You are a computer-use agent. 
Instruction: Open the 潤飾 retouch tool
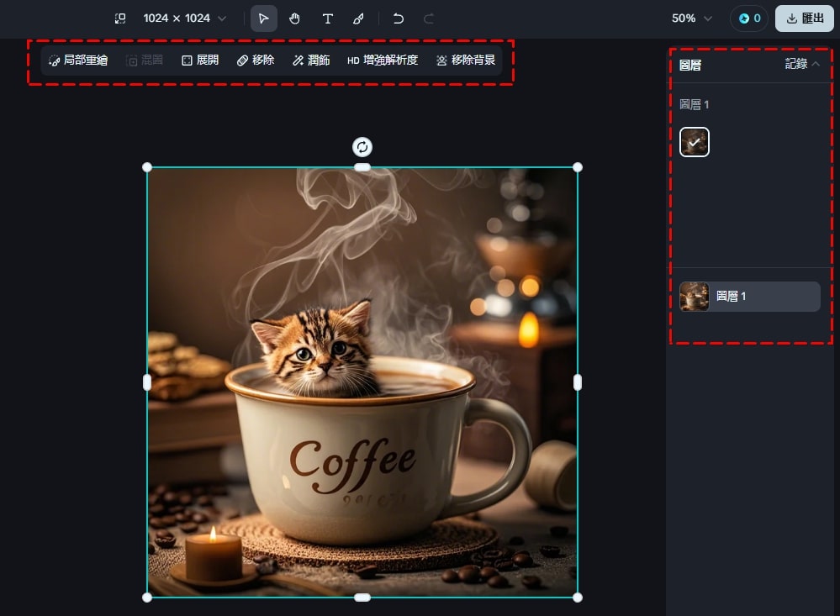pos(311,61)
